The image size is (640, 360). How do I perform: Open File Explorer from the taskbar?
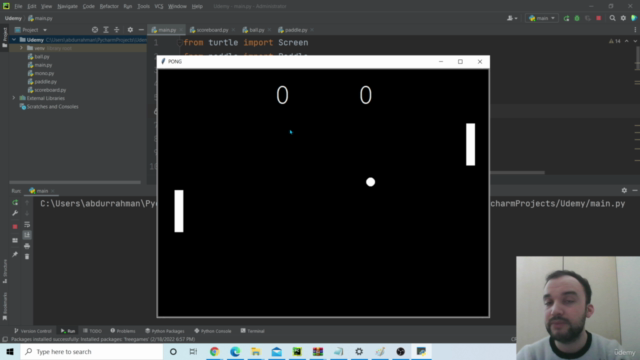[x=256, y=351]
